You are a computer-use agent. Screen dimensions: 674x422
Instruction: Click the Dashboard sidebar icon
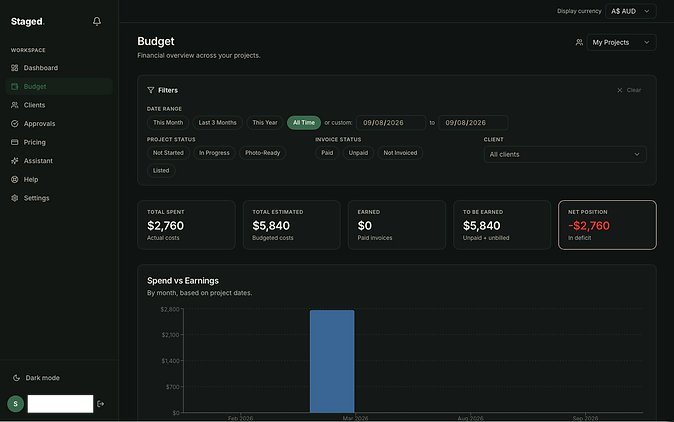[15, 68]
